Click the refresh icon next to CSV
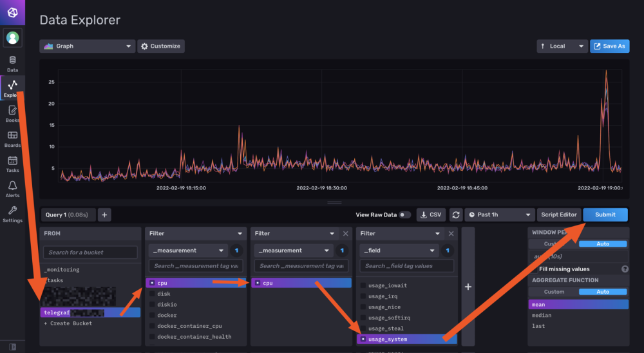The width and height of the screenshot is (644, 353). [x=455, y=215]
